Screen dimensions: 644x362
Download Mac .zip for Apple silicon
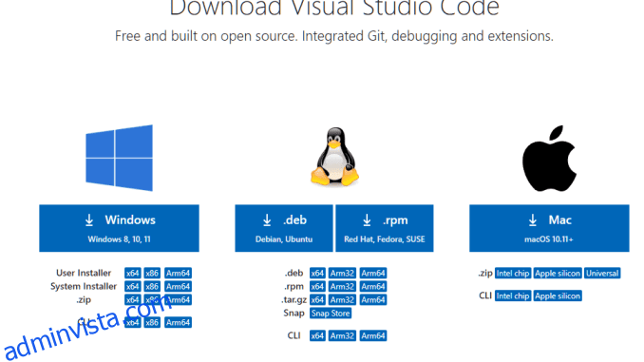pyautogui.click(x=558, y=274)
